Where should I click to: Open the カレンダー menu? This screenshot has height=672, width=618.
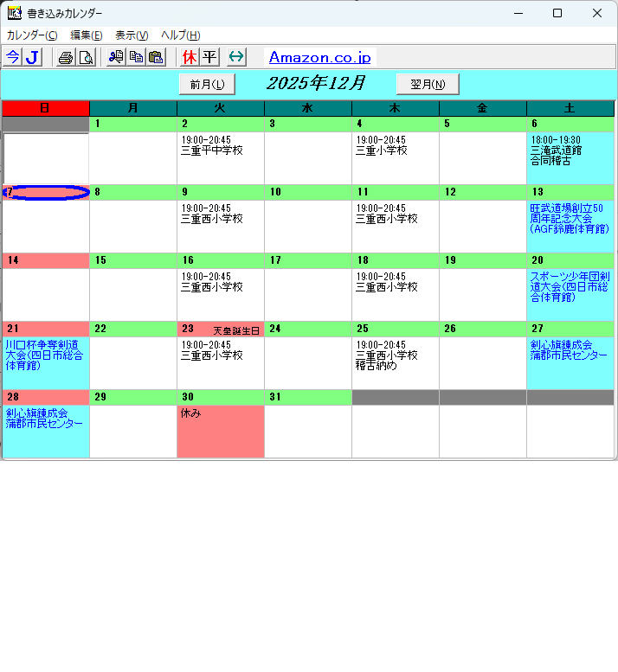point(32,35)
